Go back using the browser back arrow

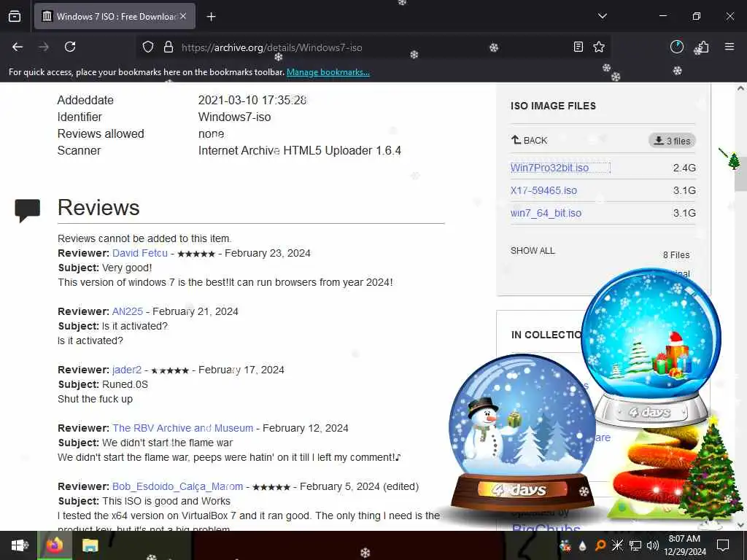tap(18, 47)
